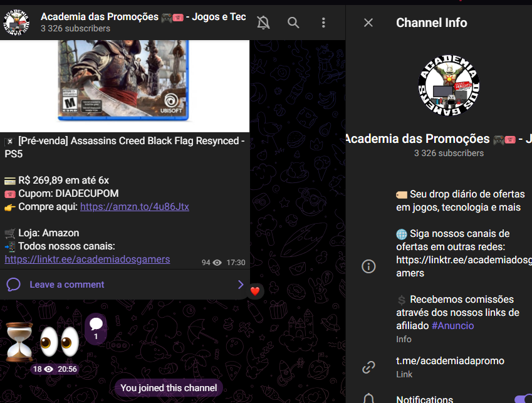Click the Recebemos comissões description paragraph
The height and width of the screenshot is (403, 532).
point(457,312)
